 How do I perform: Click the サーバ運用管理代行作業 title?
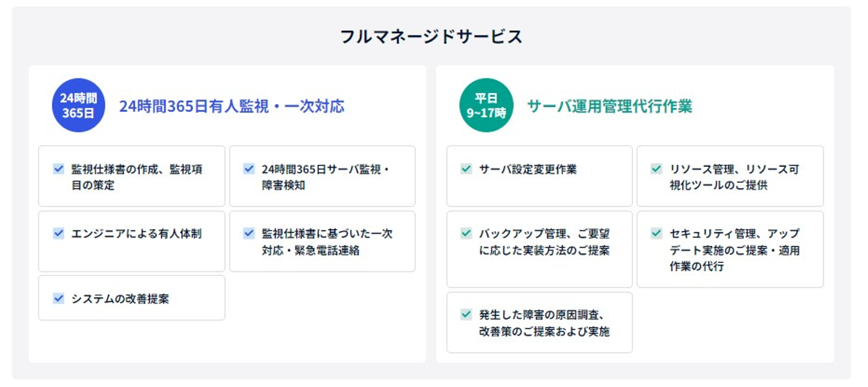pos(609,106)
